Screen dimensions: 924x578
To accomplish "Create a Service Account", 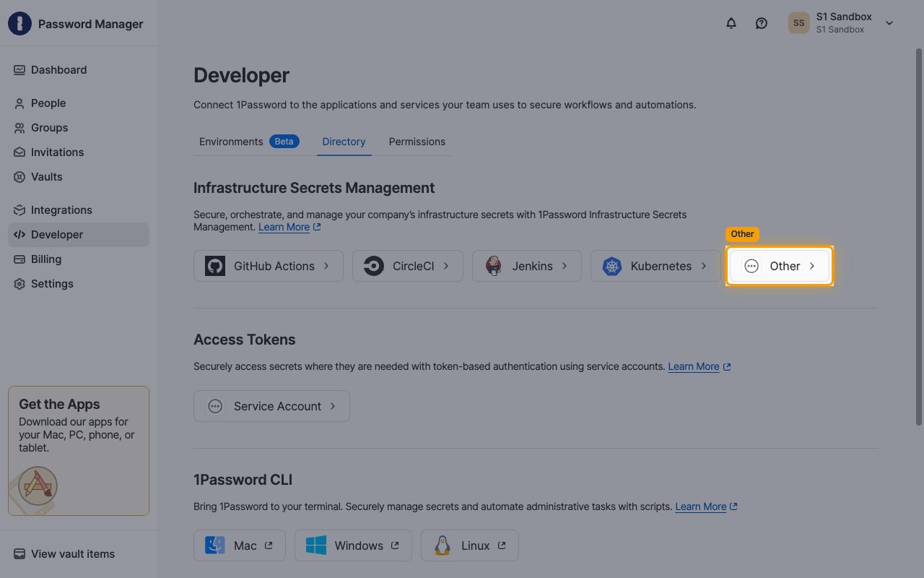I will 271,406.
